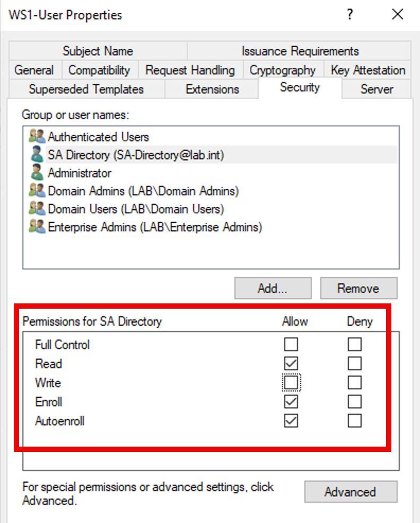Click the Domain Admins group icon
Screen dimensions: 420x523
tap(37, 191)
